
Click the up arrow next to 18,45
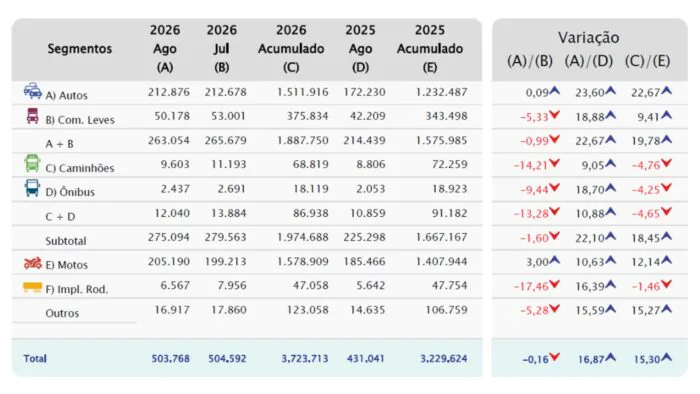[666, 236]
